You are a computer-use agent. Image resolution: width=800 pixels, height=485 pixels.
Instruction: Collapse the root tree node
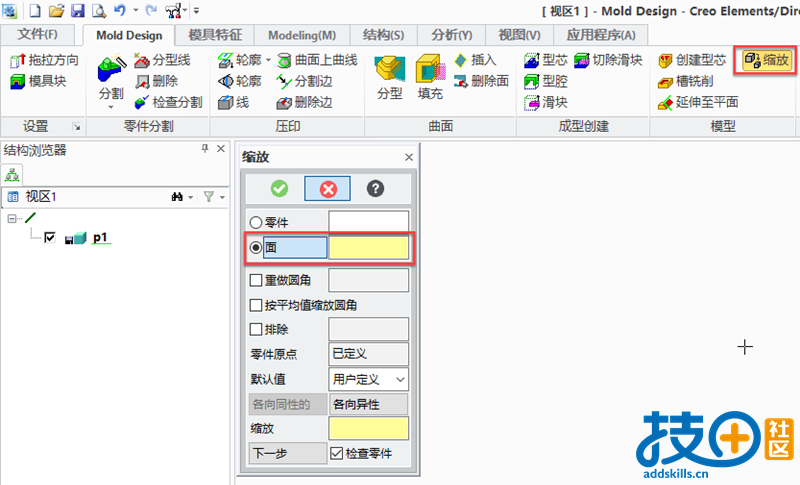pyautogui.click(x=12, y=218)
